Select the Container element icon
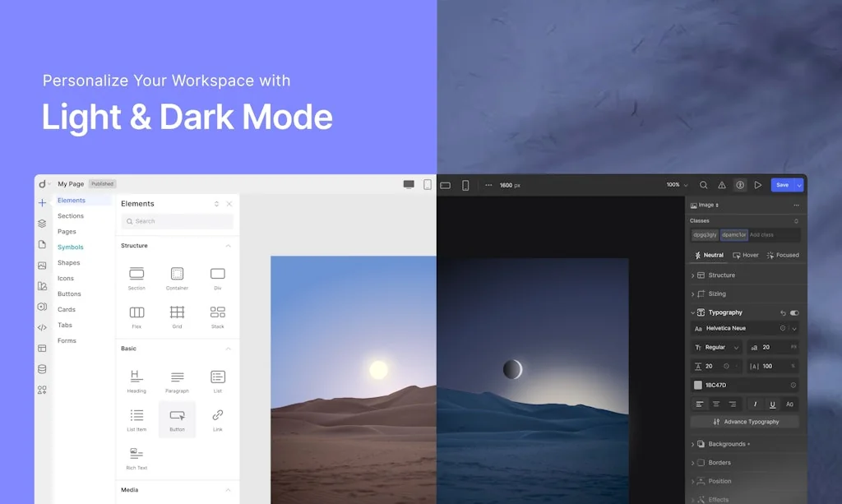The image size is (842, 504). click(x=177, y=274)
